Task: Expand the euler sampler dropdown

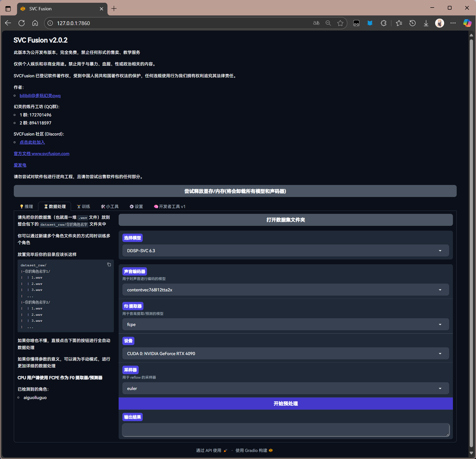Action: (285, 388)
